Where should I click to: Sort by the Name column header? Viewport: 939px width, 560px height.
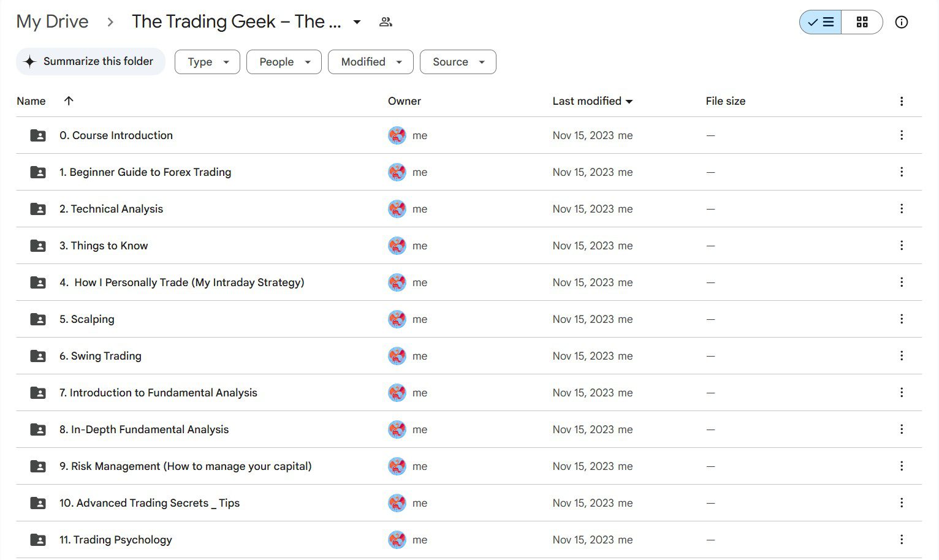coord(31,101)
